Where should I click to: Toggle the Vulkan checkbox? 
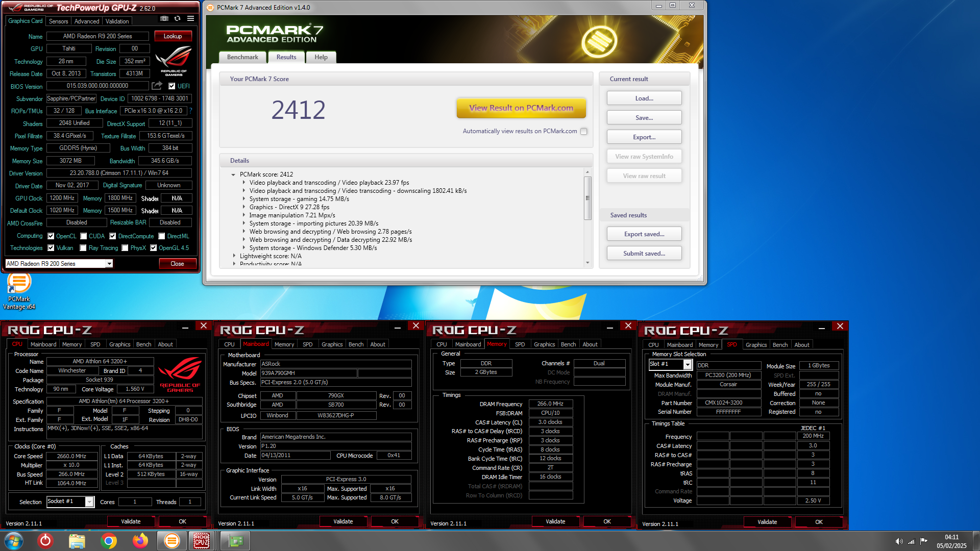click(51, 248)
